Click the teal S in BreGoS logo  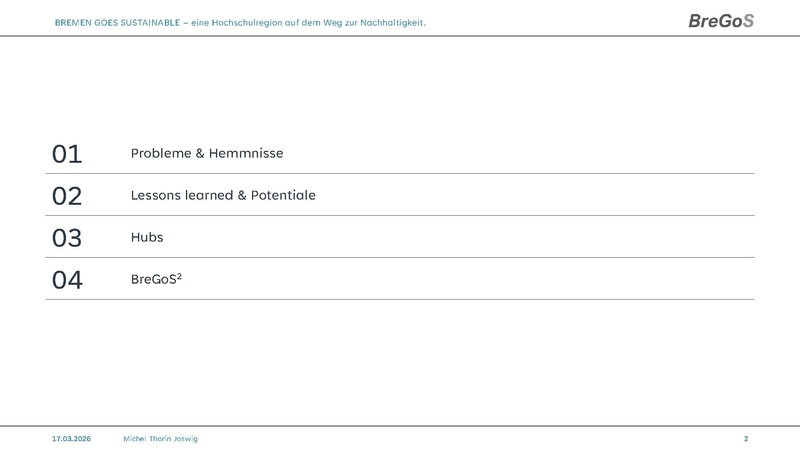point(747,21)
